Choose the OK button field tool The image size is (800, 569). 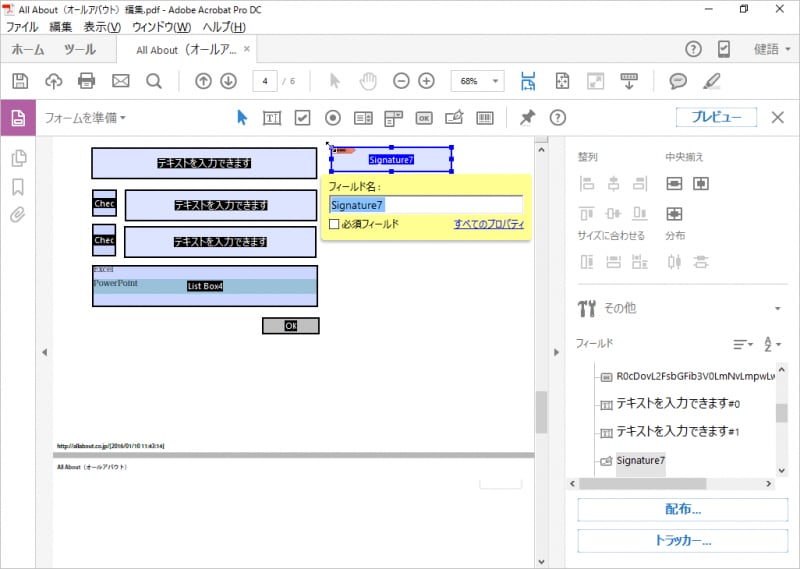click(424, 118)
